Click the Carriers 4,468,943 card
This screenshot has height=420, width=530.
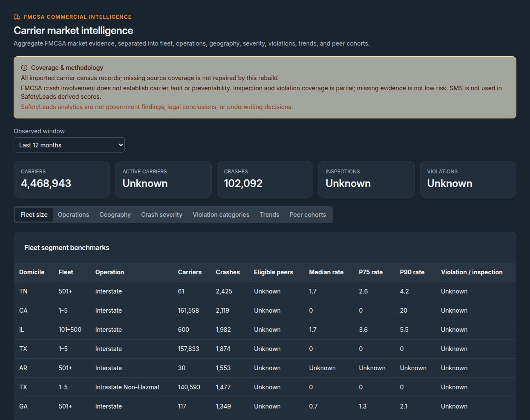62,179
